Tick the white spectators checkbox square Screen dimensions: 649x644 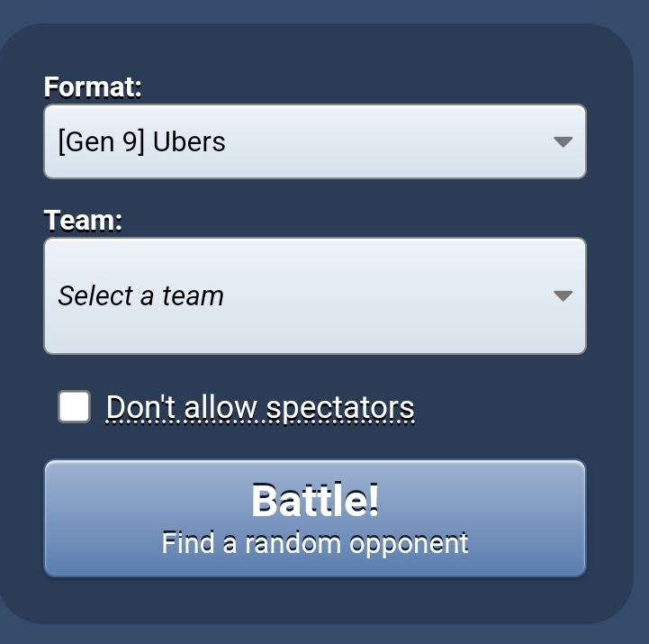74,407
